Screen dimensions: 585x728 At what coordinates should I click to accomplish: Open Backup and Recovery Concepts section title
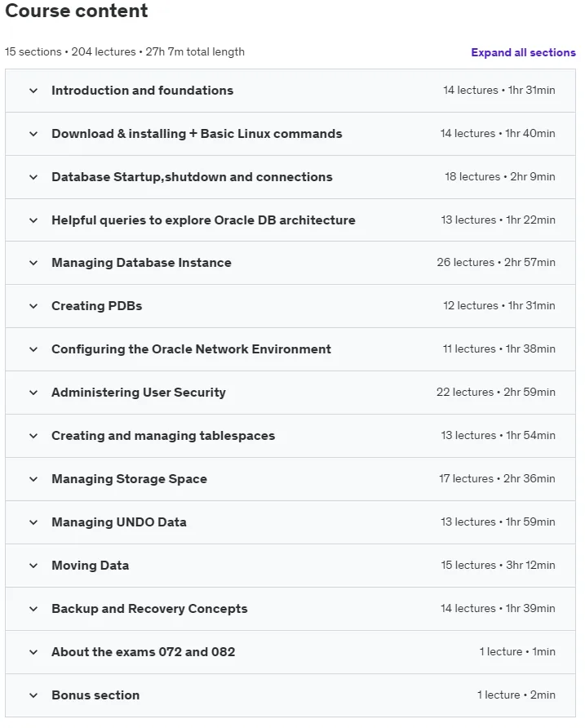(149, 608)
